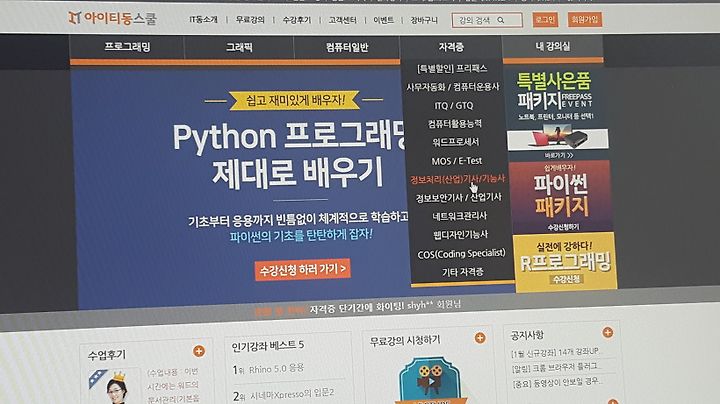The width and height of the screenshot is (720, 404).
Task: Open 시네마Xpresso의 입문2 ranked course
Action: pos(292,394)
